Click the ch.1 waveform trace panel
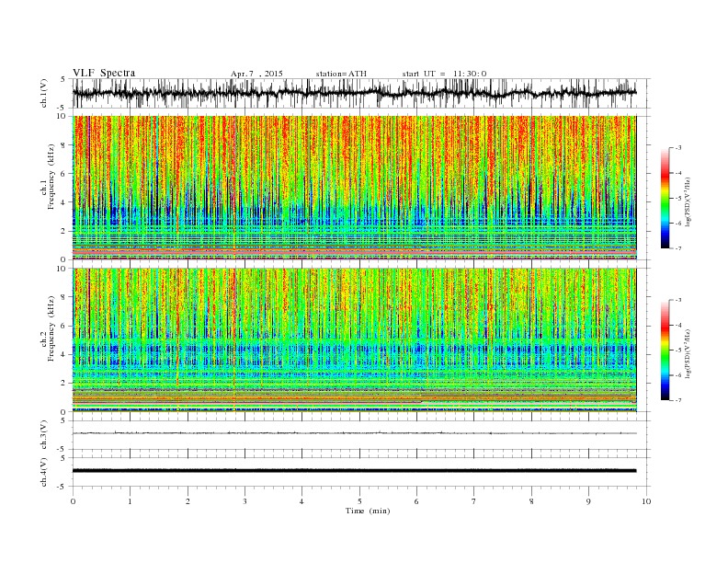The height and width of the screenshot is (563, 728). pos(361,93)
